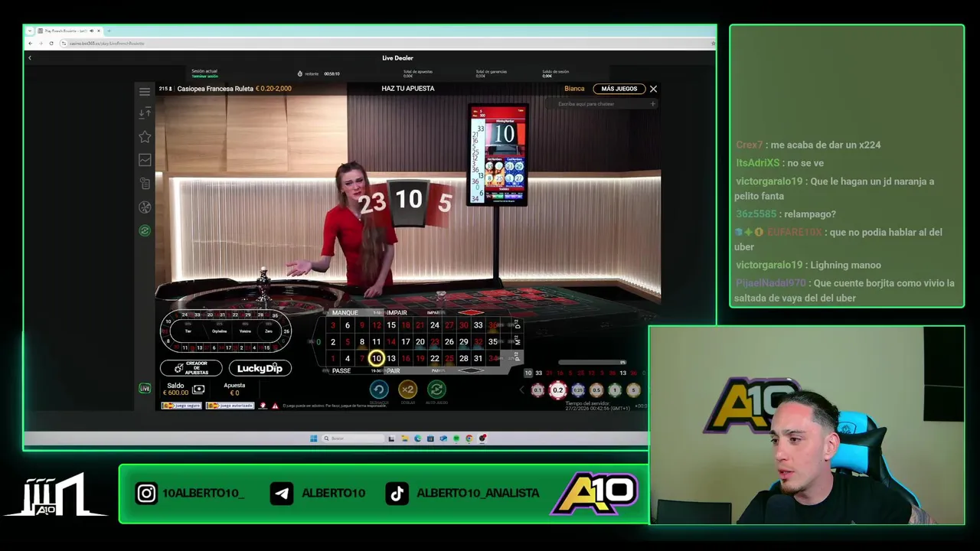Open Google Chrome in the taskbar
980x551 pixels.
click(469, 439)
